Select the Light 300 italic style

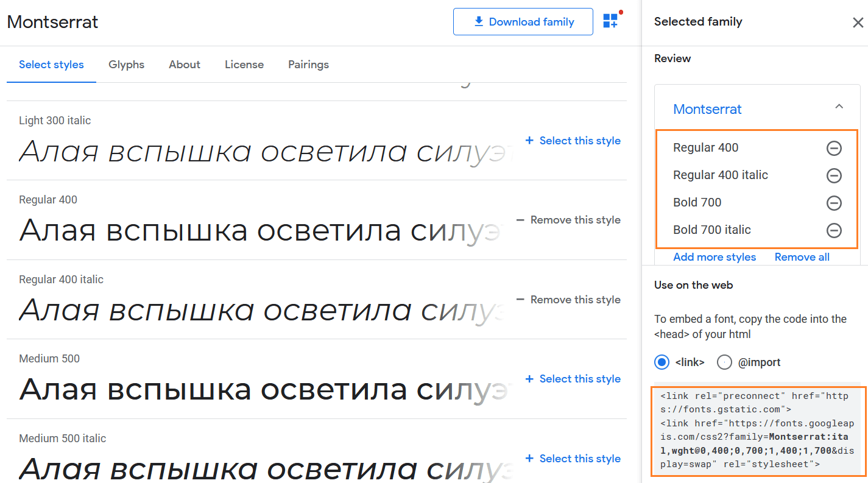[573, 141]
